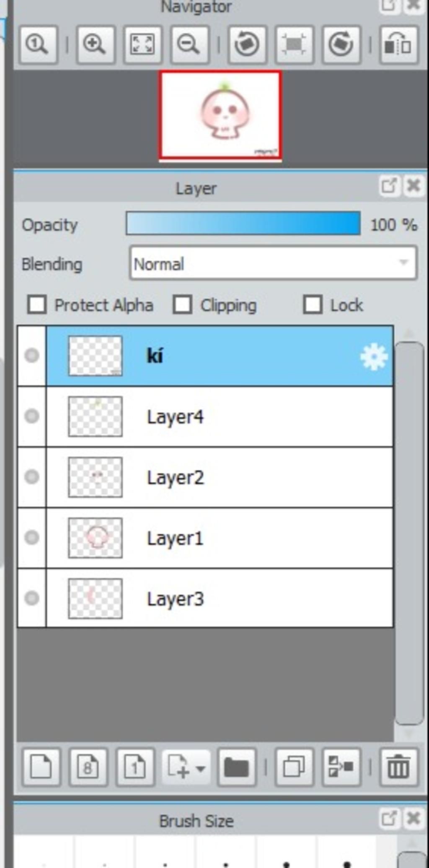Delete layer with the trash icon

pyautogui.click(x=398, y=767)
